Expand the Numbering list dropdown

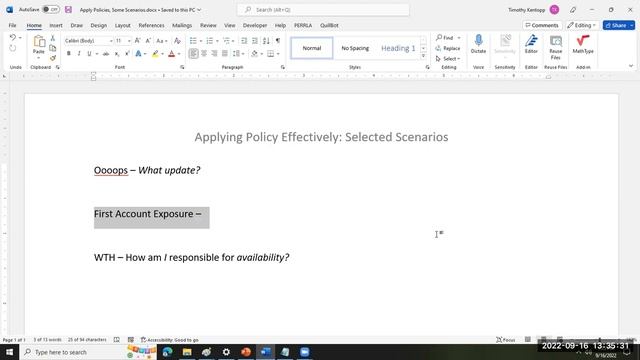(x=217, y=41)
